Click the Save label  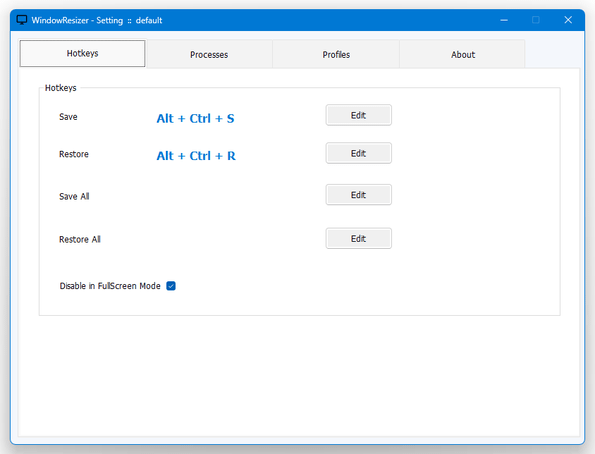(x=68, y=117)
